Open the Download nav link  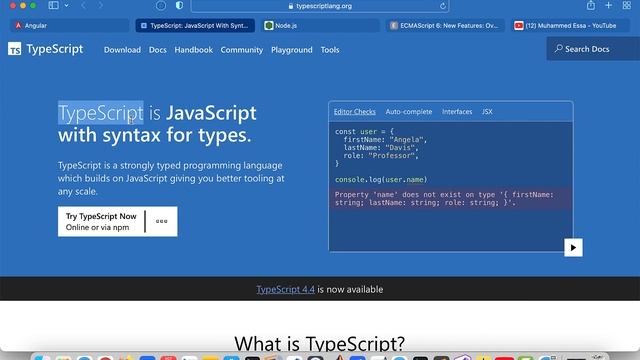122,50
